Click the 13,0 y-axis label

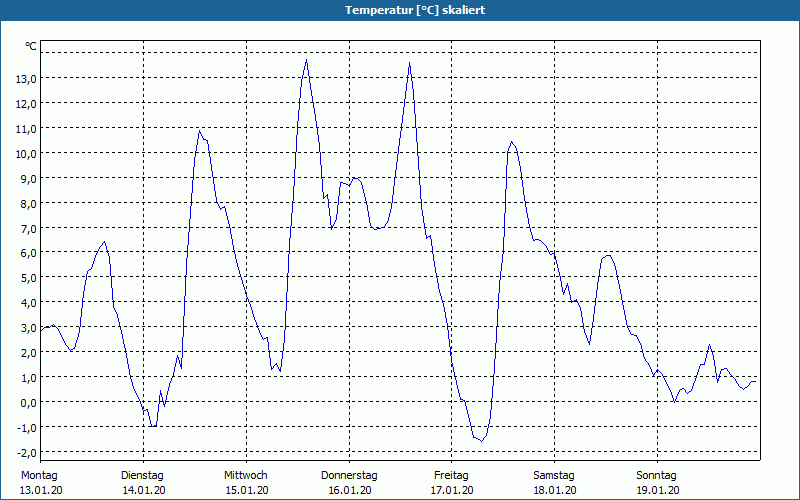pyautogui.click(x=26, y=79)
